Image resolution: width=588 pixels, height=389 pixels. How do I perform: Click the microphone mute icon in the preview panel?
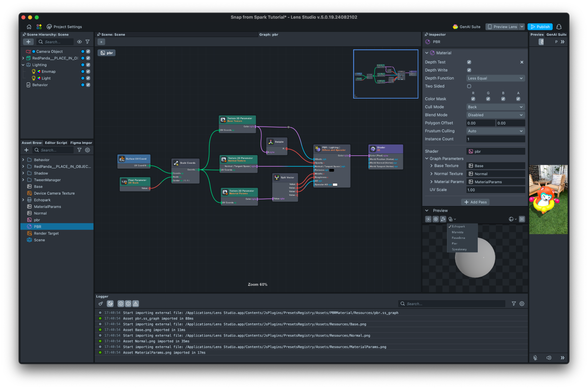point(535,358)
